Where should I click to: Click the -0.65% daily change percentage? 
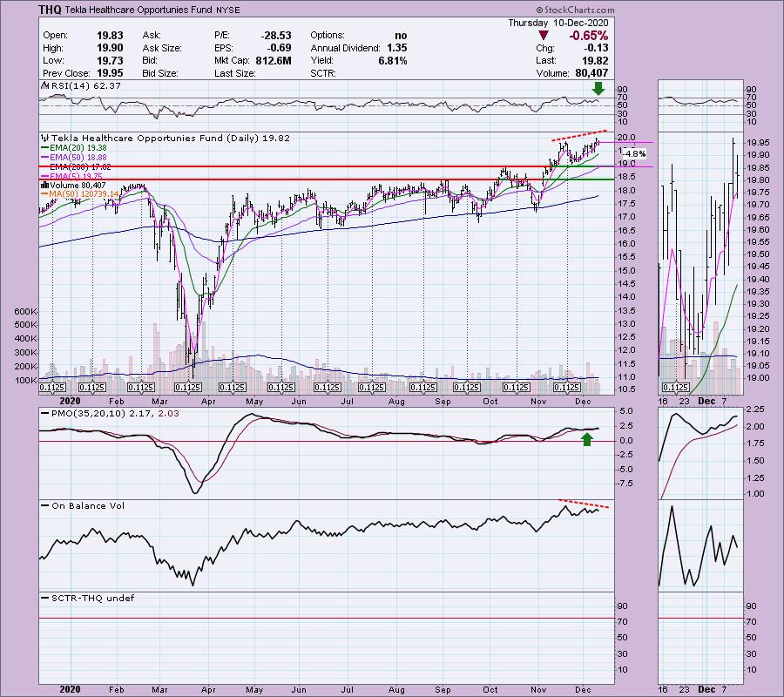coord(589,36)
